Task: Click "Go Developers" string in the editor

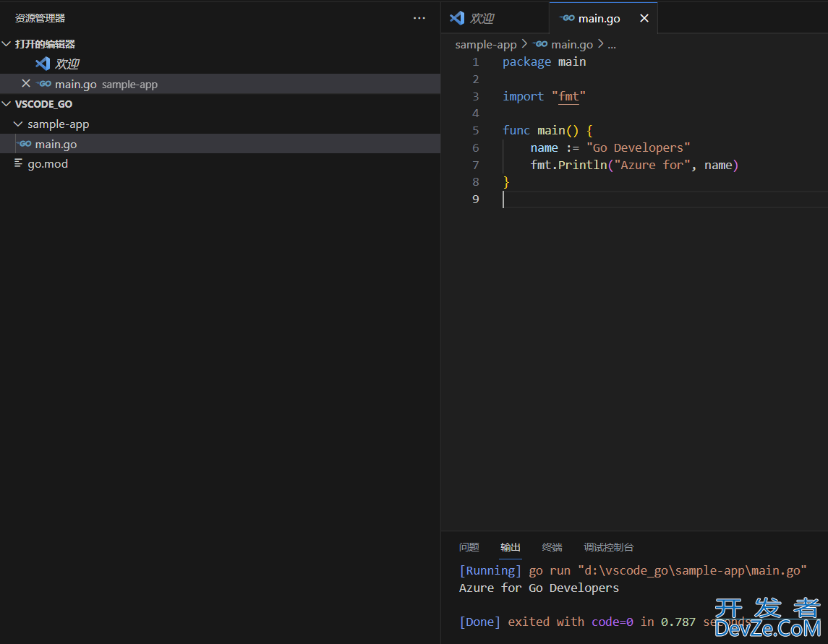Action: pyautogui.click(x=638, y=147)
